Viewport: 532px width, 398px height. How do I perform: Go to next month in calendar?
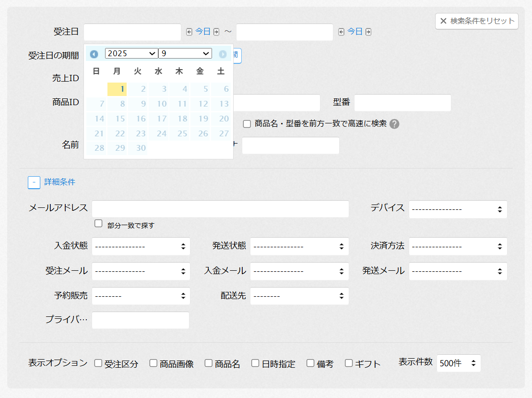tap(223, 54)
